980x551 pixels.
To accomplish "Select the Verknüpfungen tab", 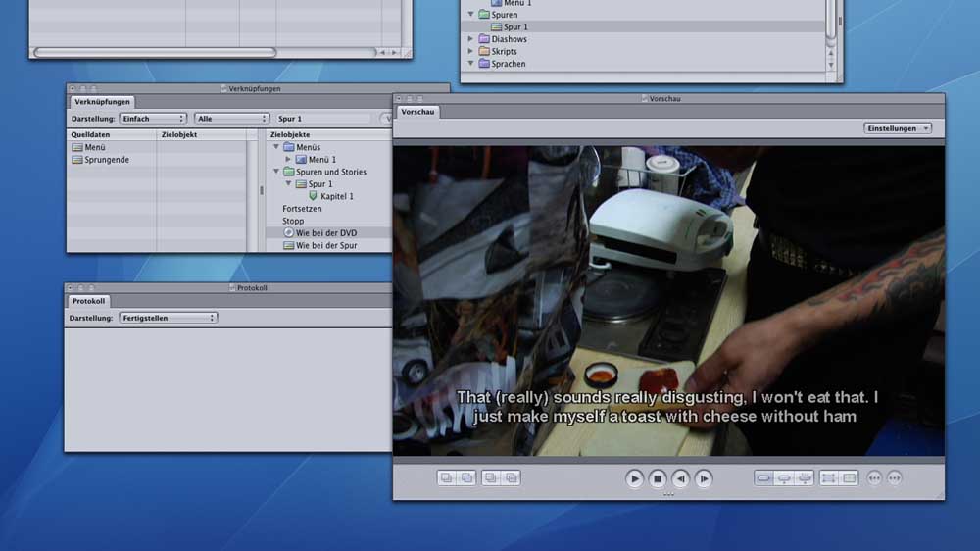I will (102, 102).
